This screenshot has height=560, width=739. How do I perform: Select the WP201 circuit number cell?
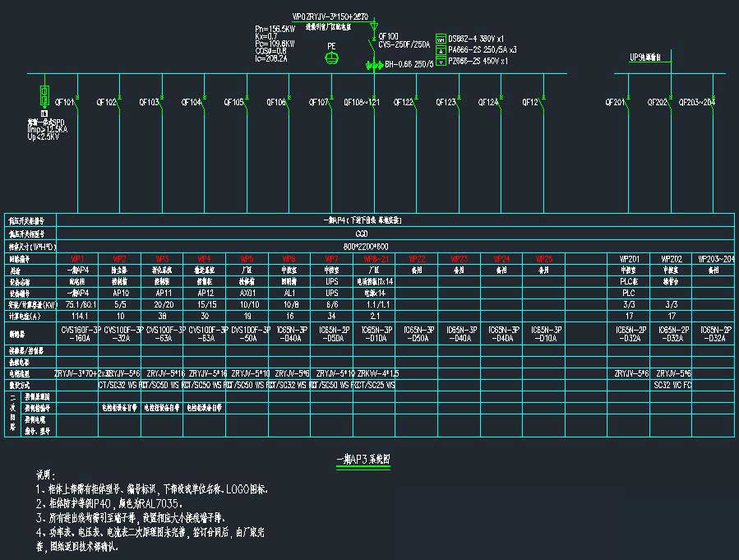(x=630, y=259)
